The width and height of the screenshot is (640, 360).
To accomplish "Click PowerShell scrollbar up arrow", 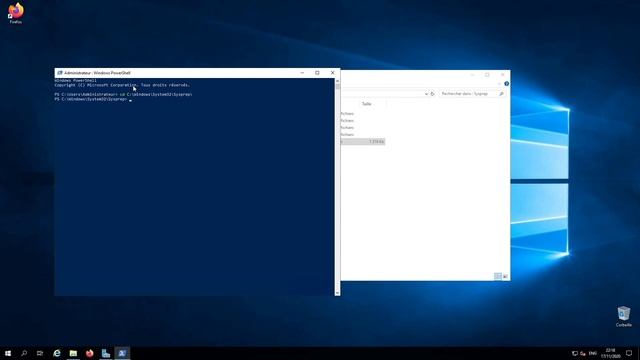I will point(337,81).
